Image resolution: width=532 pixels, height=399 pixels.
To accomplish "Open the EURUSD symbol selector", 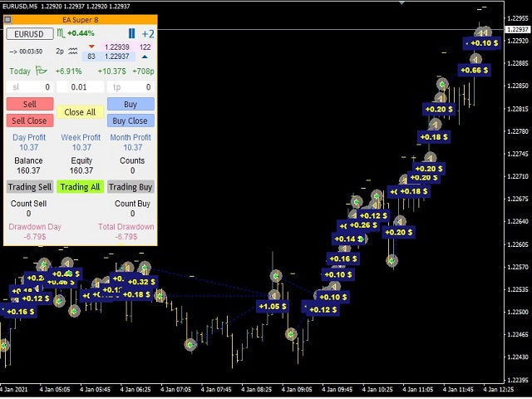I will pos(29,34).
